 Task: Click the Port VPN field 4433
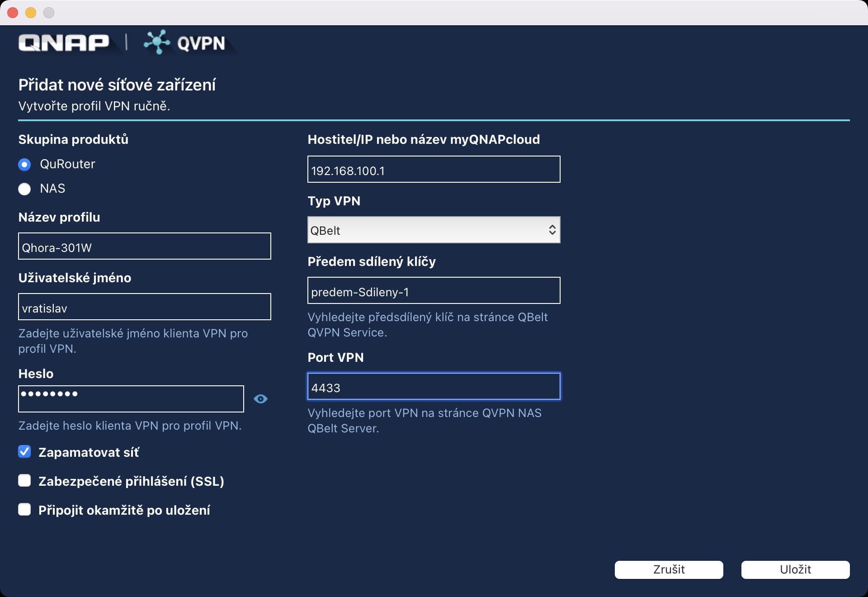[434, 387]
